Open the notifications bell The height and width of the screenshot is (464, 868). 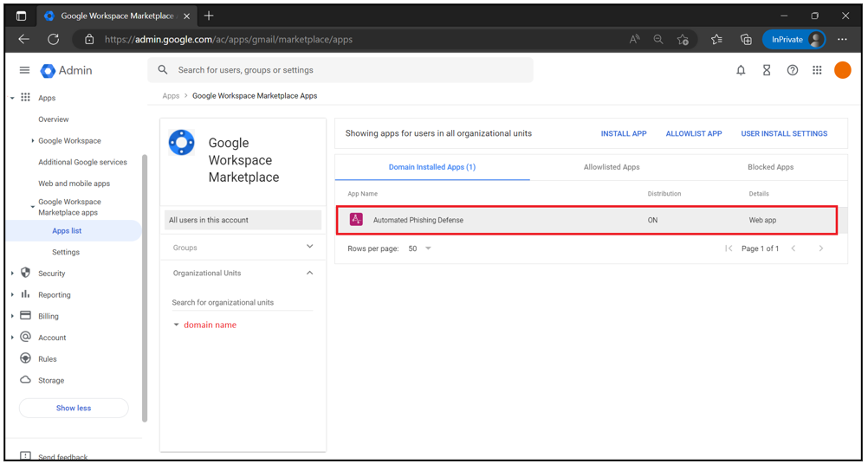(741, 70)
